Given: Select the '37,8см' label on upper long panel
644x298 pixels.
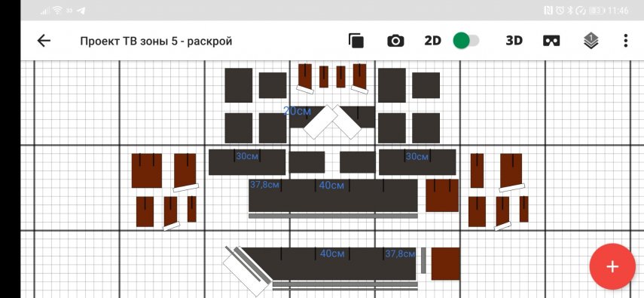Looking at the screenshot, I should tap(264, 185).
